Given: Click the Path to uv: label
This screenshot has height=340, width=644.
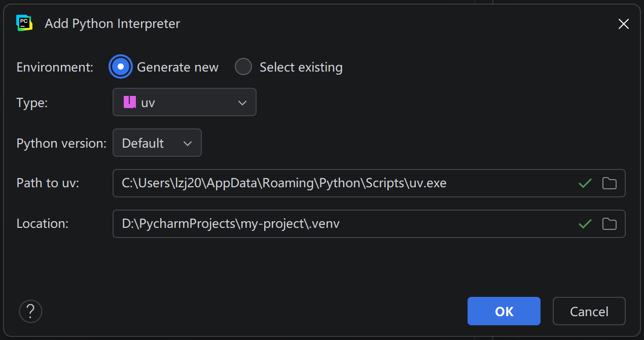Looking at the screenshot, I should click(48, 183).
